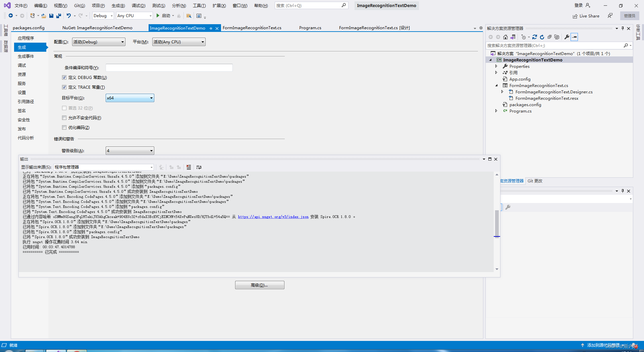644x352 pixels.
Task: Open the Debug configuration dropdown in toolbar
Action: [x=103, y=15]
